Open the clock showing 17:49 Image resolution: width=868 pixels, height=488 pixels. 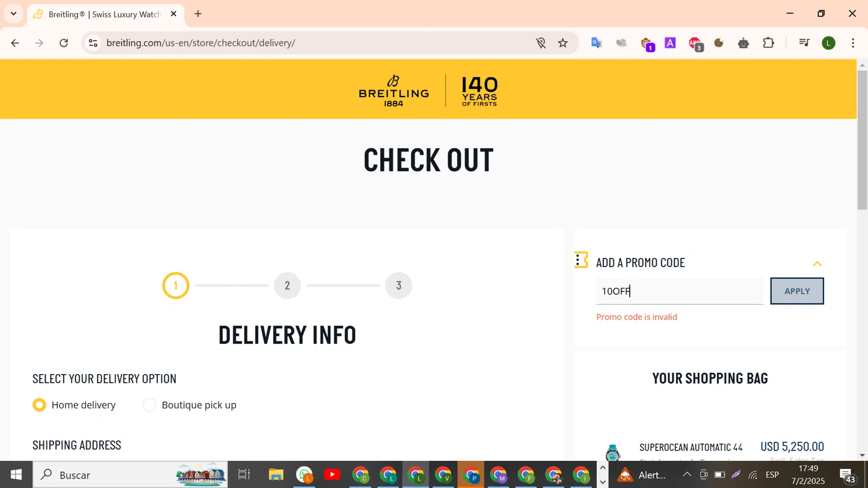pos(808,475)
